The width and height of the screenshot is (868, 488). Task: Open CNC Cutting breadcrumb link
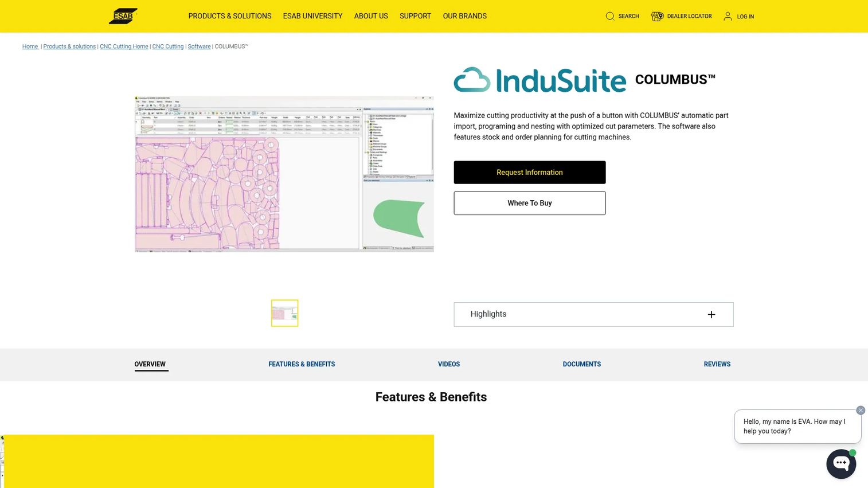coord(168,46)
